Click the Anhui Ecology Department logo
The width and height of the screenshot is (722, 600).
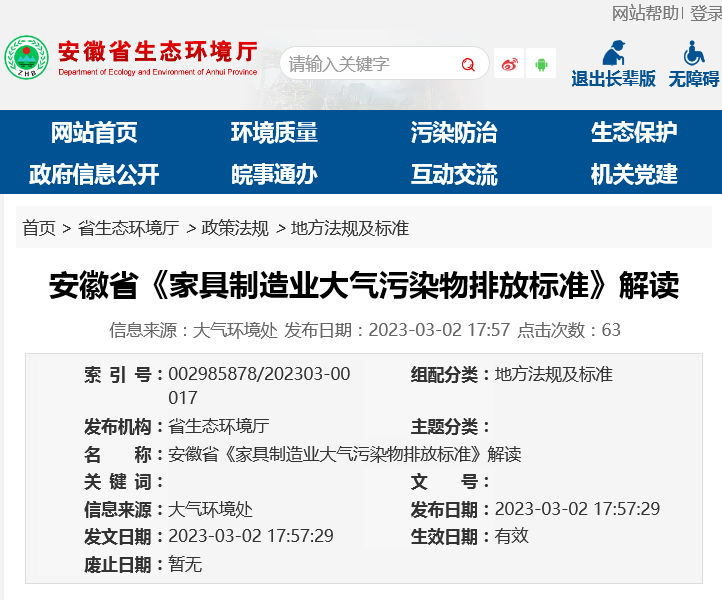tap(26, 58)
